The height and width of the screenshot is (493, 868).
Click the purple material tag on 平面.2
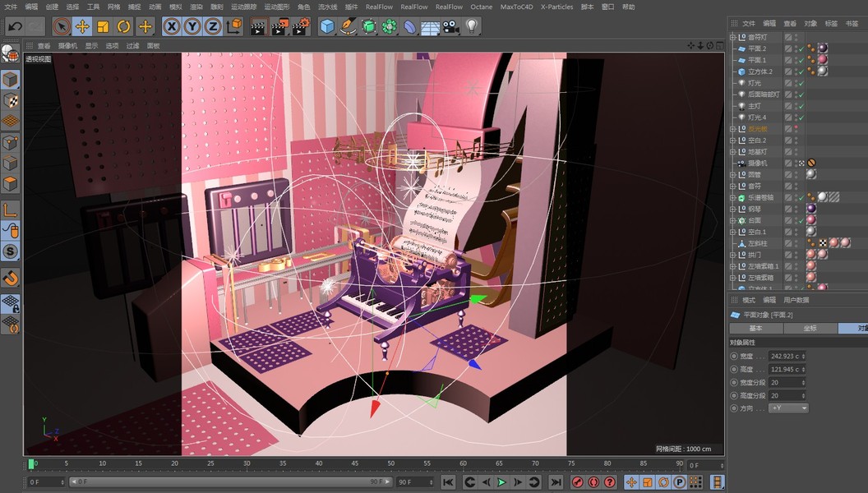(823, 48)
